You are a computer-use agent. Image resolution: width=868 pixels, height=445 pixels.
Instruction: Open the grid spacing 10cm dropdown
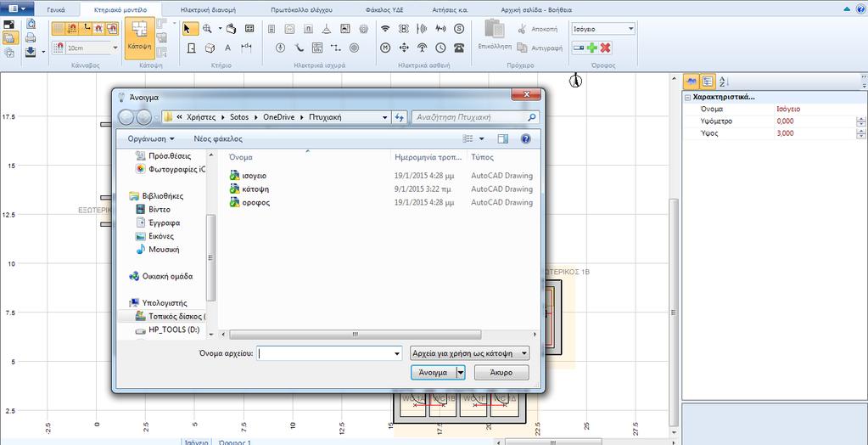pos(115,48)
